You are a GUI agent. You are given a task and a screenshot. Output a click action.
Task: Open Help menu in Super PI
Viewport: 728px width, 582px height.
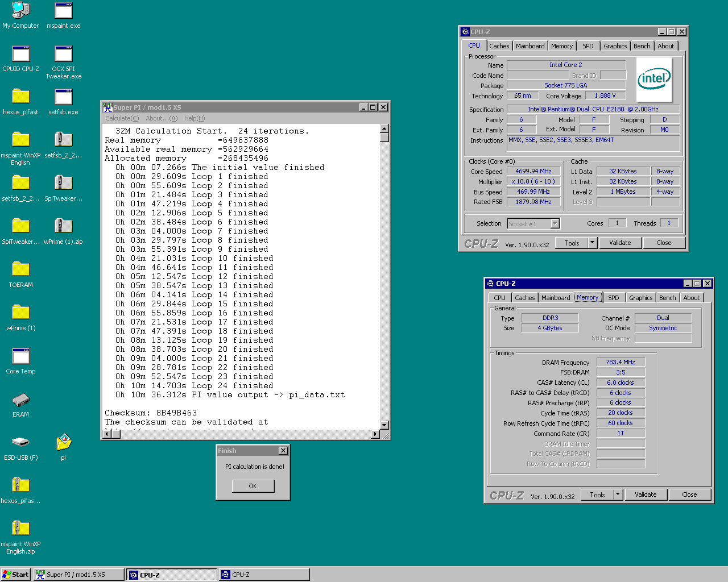coord(195,118)
